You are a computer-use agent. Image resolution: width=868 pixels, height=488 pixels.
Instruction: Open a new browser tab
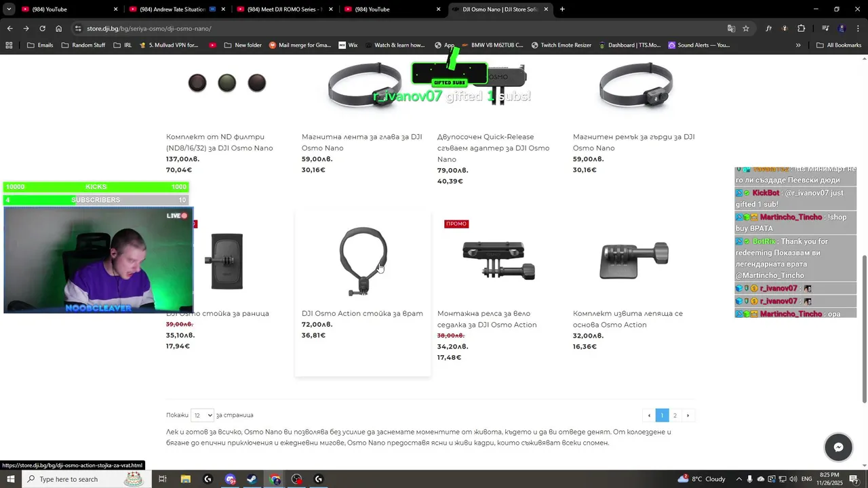562,9
